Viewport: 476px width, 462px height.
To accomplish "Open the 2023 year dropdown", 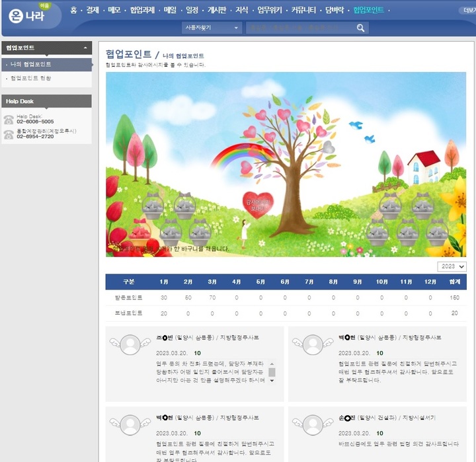I will (452, 266).
